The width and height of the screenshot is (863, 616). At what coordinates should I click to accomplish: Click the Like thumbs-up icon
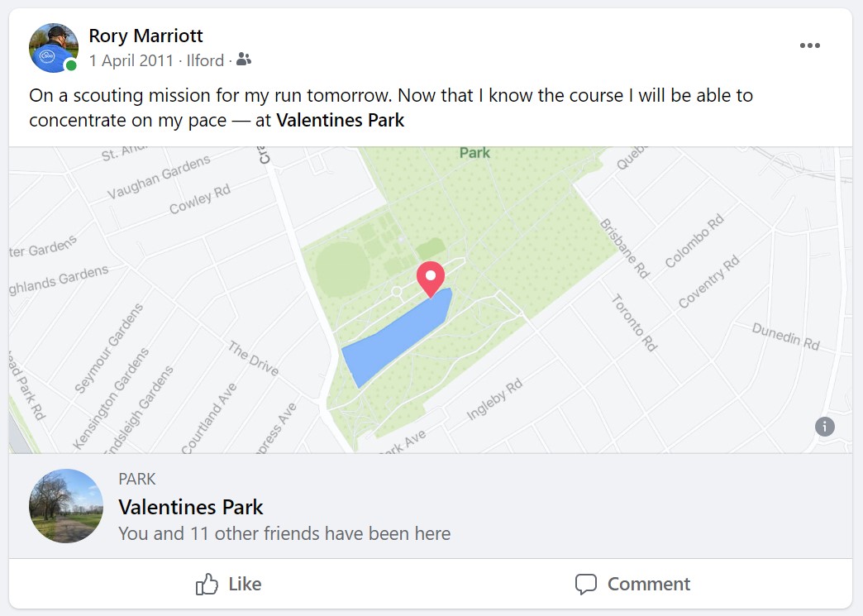tap(207, 585)
